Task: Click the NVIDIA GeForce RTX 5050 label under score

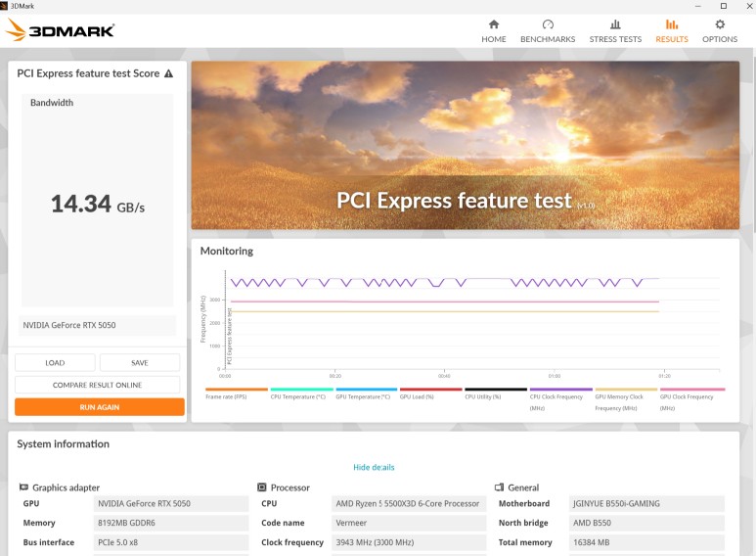Action: [98, 325]
